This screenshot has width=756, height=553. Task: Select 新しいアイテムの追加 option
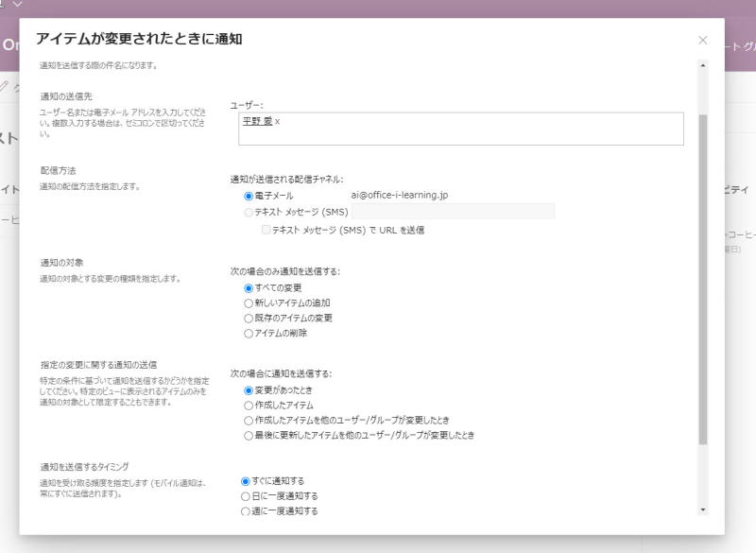tap(249, 303)
